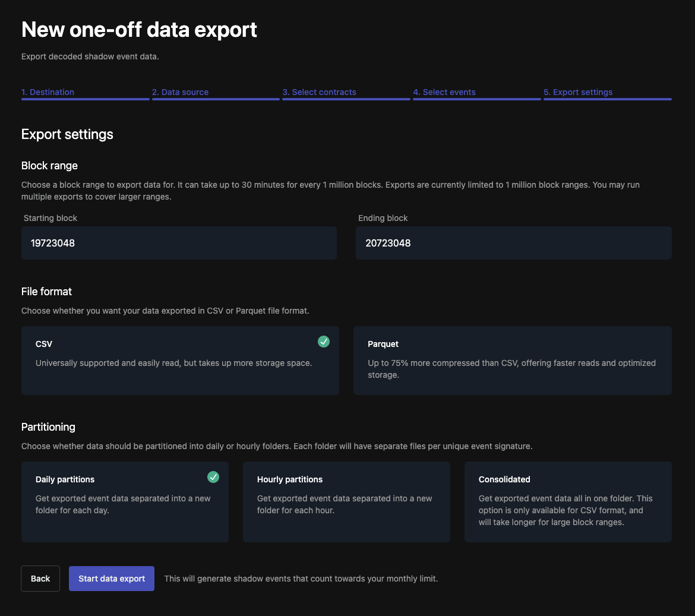The width and height of the screenshot is (695, 616).
Task: Select Consolidated partitioning card
Action: pos(568,502)
